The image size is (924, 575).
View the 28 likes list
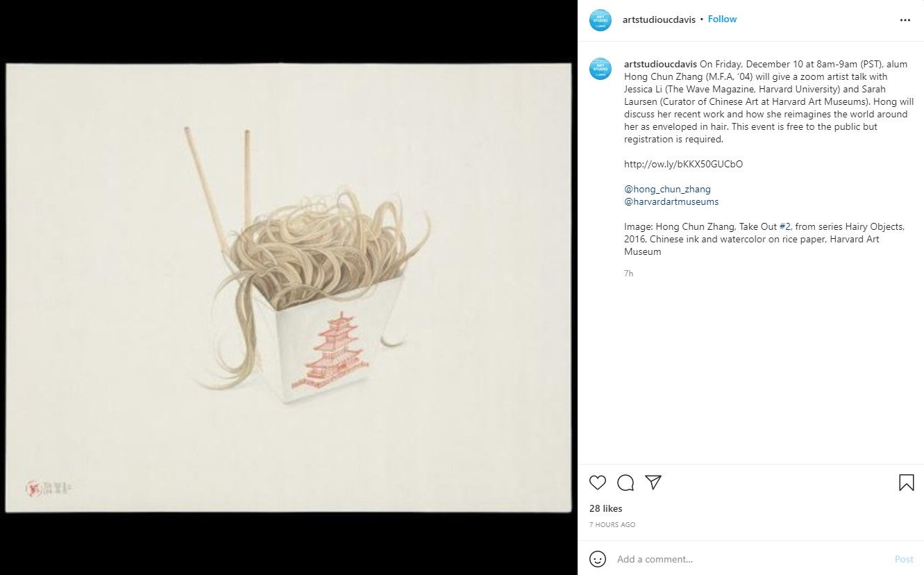coord(606,508)
